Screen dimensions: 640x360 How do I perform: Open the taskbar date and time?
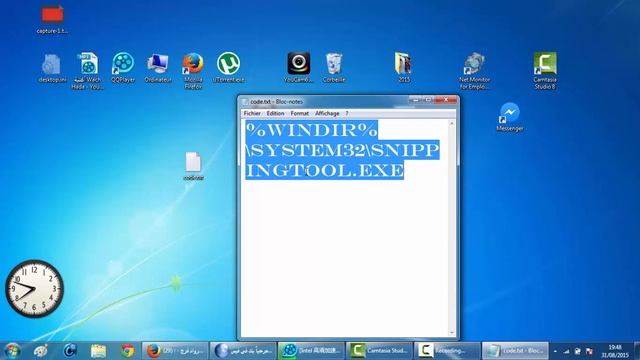[x=615, y=351]
